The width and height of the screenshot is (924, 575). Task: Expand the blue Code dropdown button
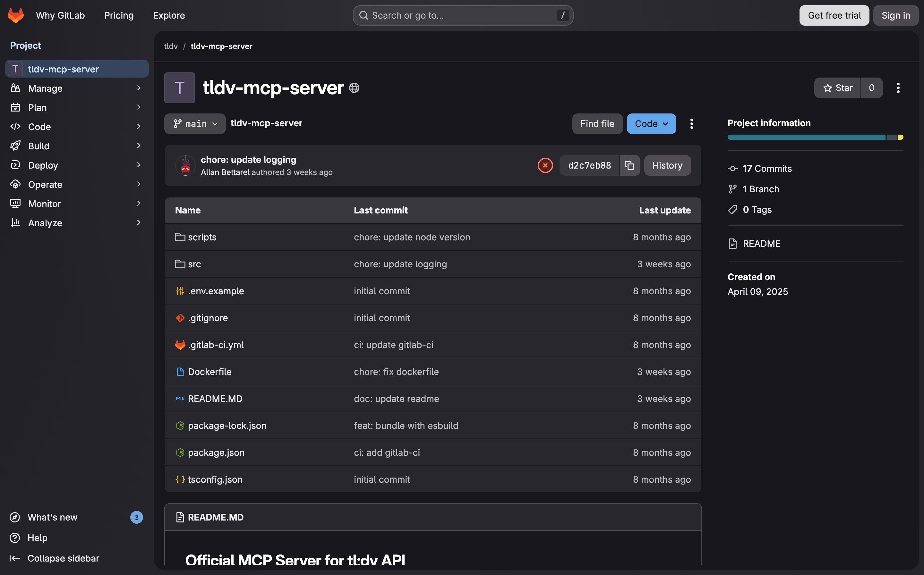point(651,124)
